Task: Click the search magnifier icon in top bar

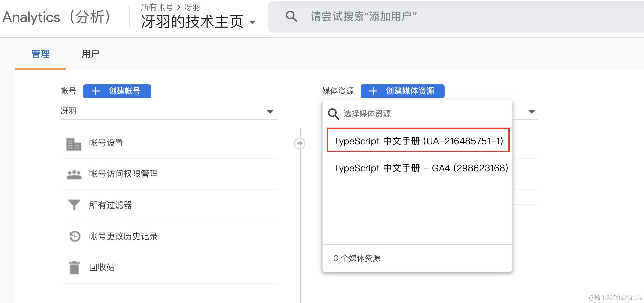Action: tap(291, 16)
